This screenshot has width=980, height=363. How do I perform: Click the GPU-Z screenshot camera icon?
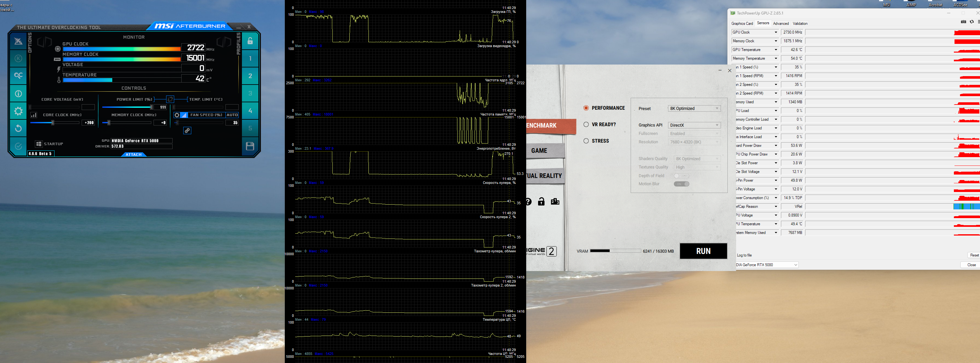pos(963,22)
